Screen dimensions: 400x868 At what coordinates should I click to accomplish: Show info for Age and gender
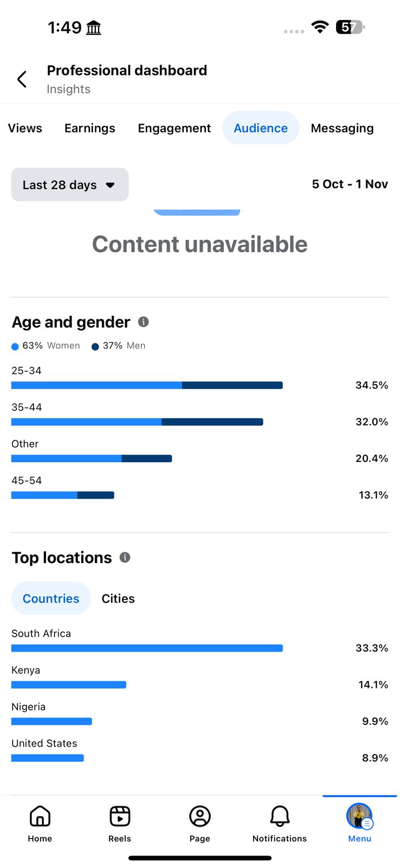coord(144,322)
